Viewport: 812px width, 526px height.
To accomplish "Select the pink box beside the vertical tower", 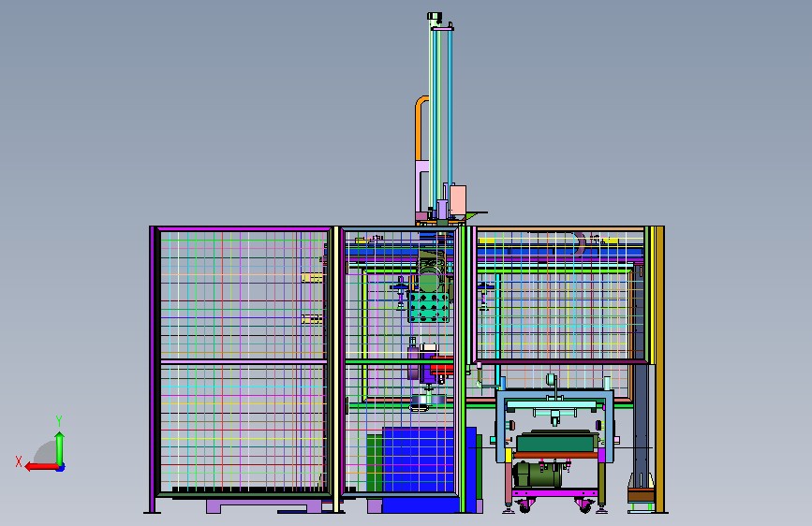I will point(458,200).
